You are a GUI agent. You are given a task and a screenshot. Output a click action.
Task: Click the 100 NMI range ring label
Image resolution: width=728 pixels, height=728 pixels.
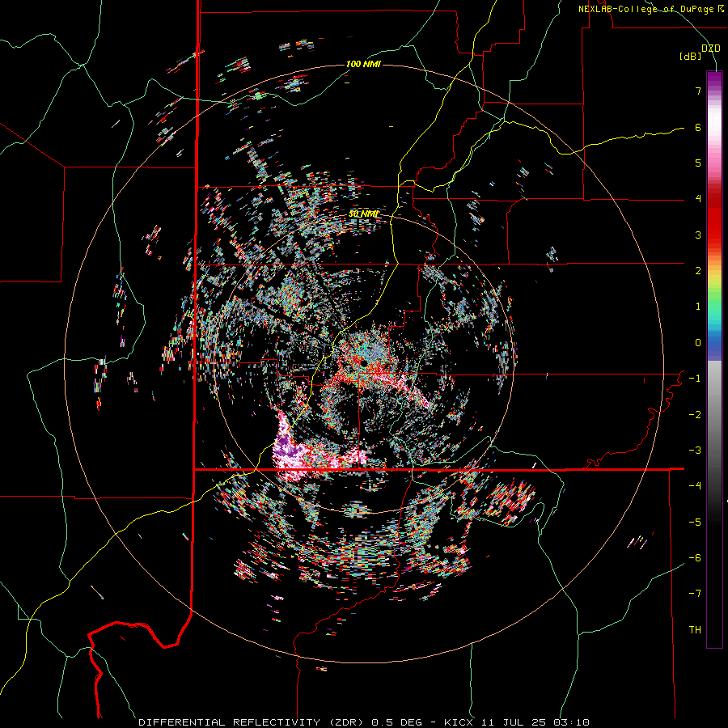pyautogui.click(x=363, y=64)
